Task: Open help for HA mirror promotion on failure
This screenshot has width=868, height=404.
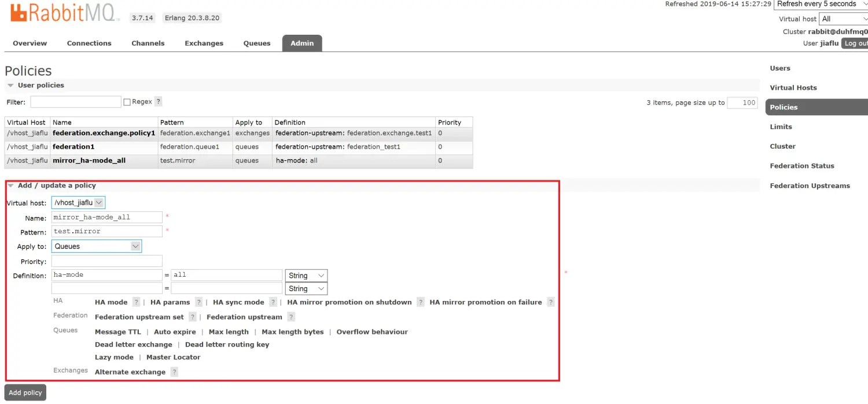Action: point(551,302)
